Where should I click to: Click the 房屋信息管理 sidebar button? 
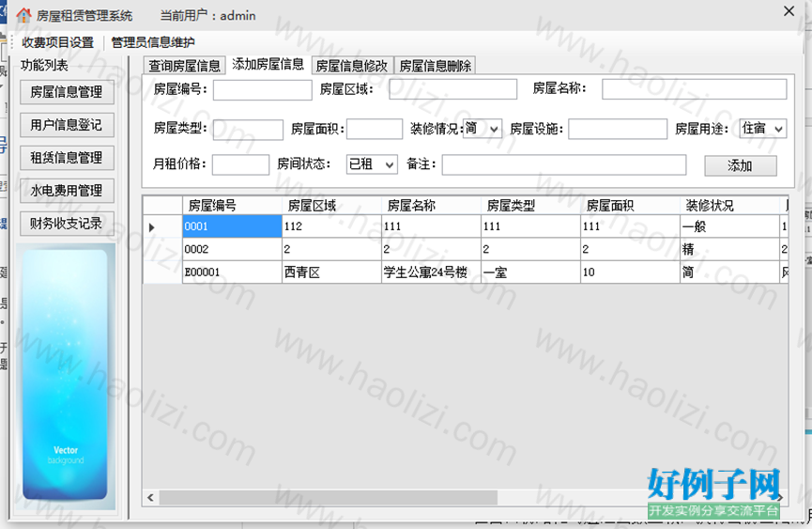67,92
